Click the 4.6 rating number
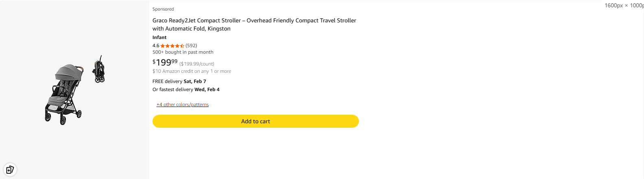Screen dimensions: 644x179 (156, 46)
